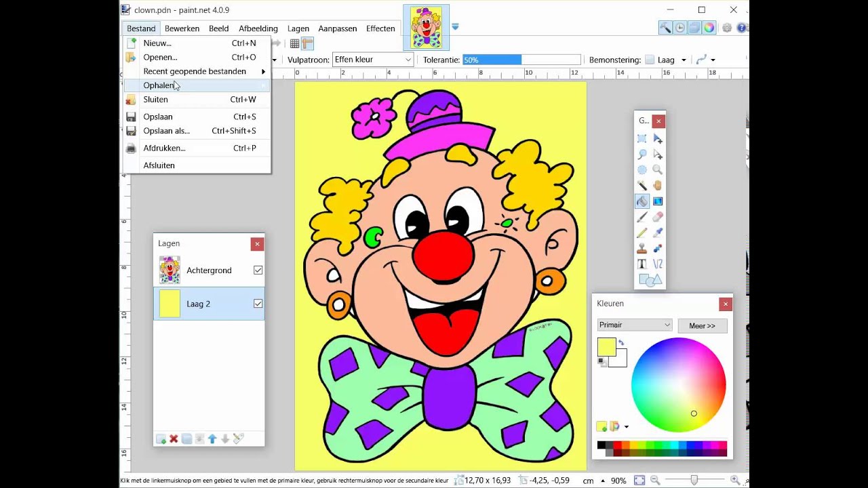The height and width of the screenshot is (488, 868).
Task: Toggle the History window clock button
Action: pyautogui.click(x=679, y=28)
